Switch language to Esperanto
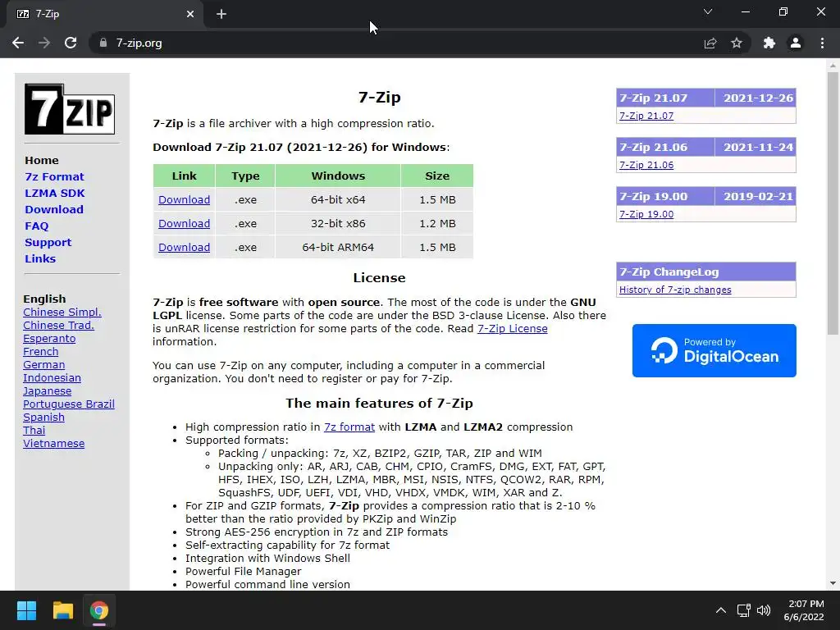 [49, 339]
